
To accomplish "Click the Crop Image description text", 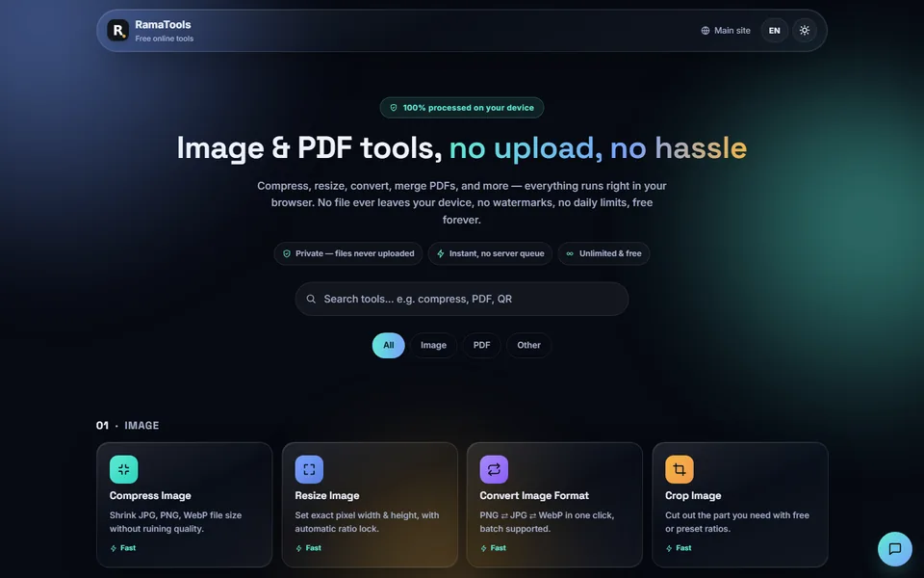I will (x=737, y=522).
